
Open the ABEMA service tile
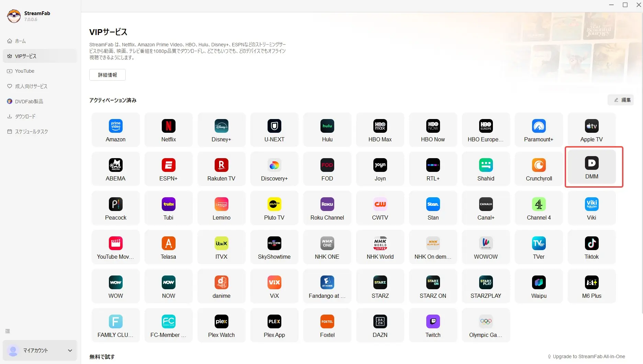pyautogui.click(x=116, y=169)
